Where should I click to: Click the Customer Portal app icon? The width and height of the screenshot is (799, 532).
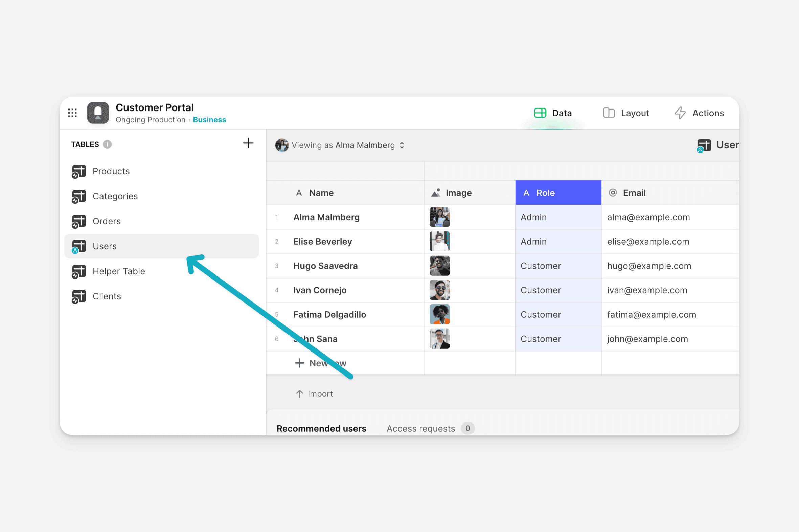click(98, 113)
